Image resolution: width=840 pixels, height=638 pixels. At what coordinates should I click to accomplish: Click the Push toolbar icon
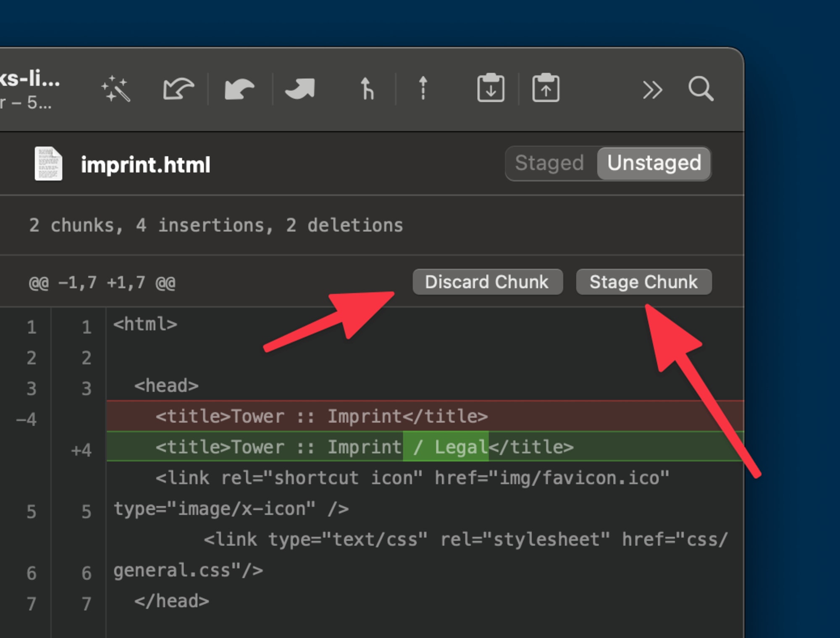coord(300,89)
